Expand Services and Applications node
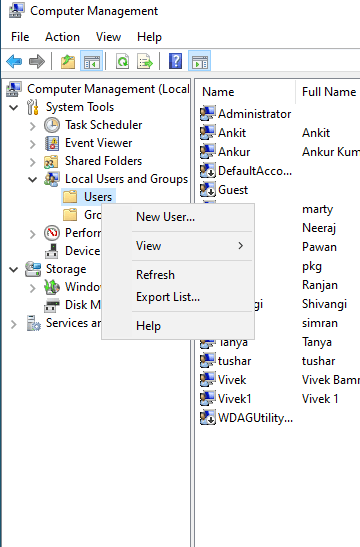360x547 pixels. (14, 324)
